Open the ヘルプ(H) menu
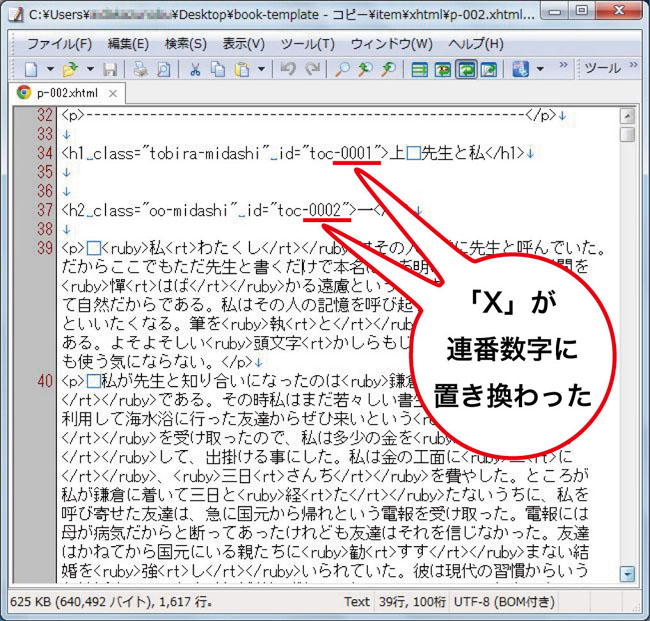The height and width of the screenshot is (621, 650). click(x=476, y=44)
